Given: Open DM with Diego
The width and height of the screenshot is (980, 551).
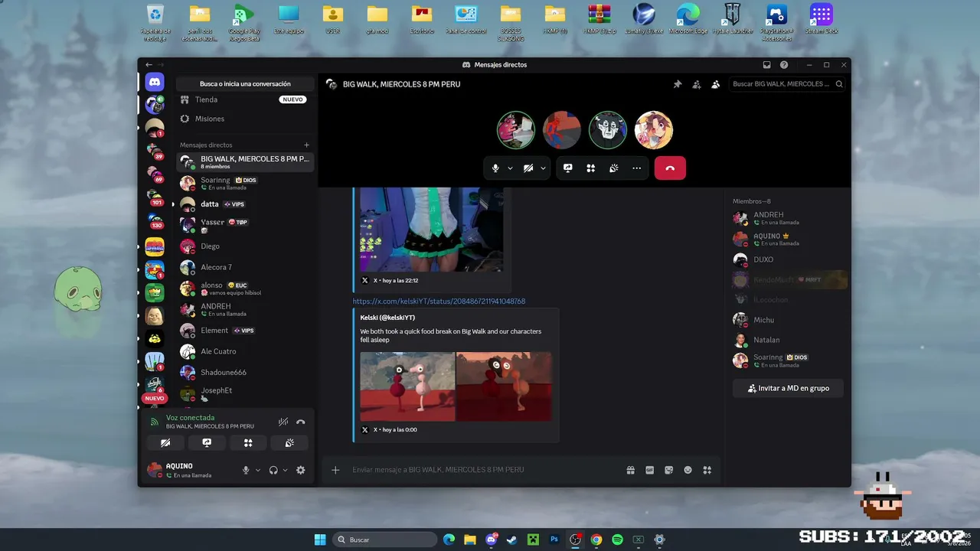Looking at the screenshot, I should [245, 246].
